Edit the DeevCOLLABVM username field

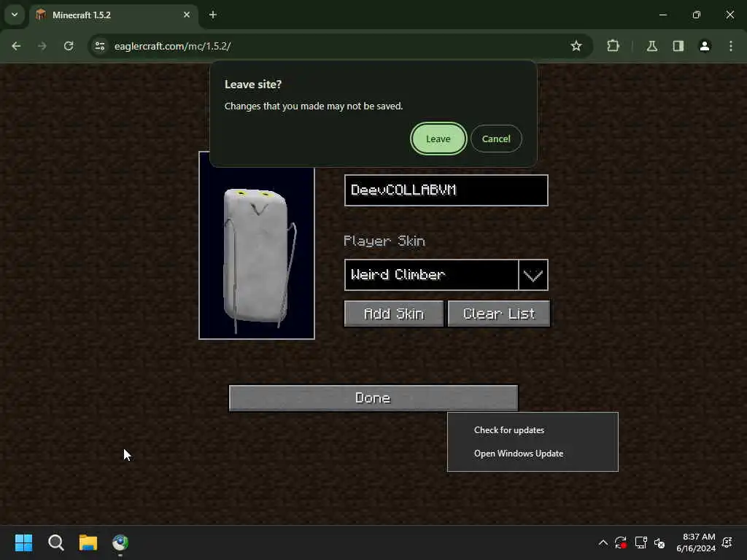(446, 190)
